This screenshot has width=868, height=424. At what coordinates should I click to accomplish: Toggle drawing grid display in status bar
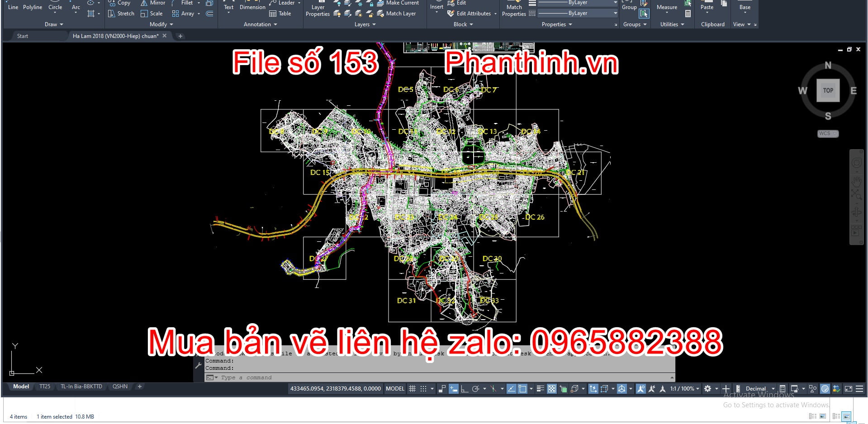412,388
